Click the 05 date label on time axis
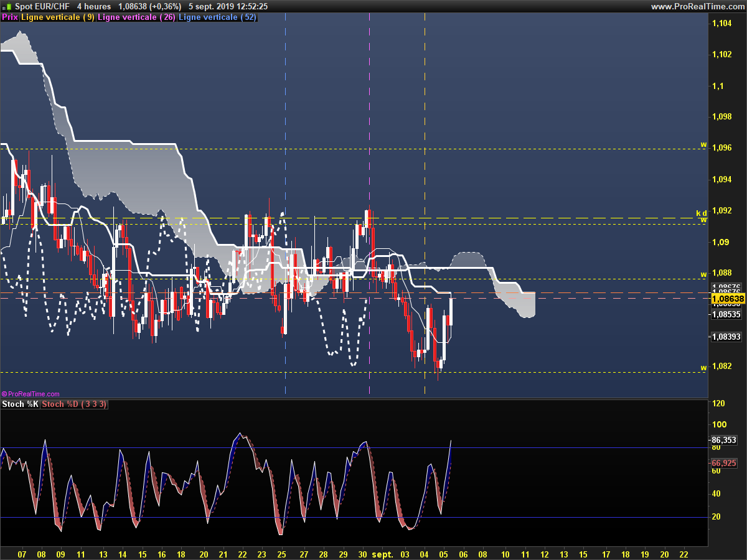 tap(444, 554)
